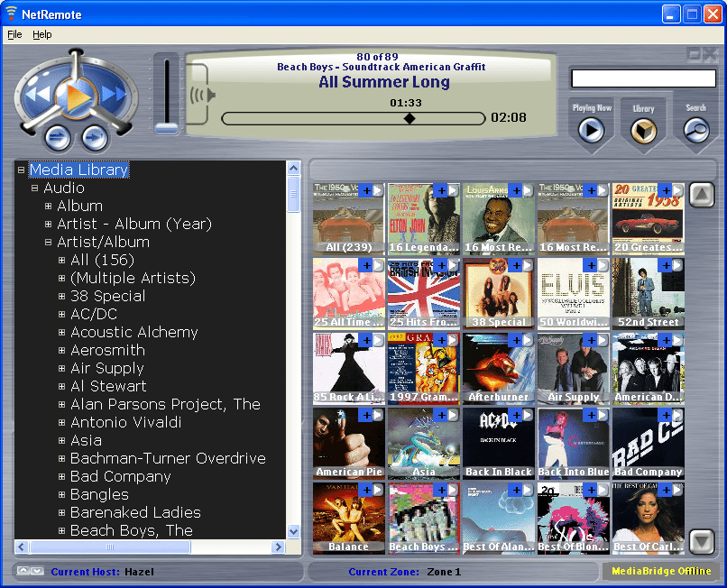
Task: Collapse the Audio tree node
Action: tap(34, 188)
